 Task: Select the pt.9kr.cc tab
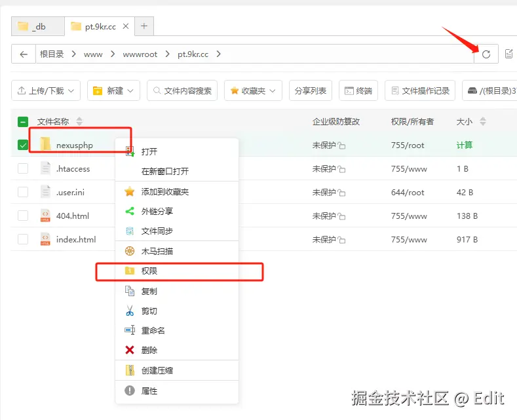click(100, 26)
